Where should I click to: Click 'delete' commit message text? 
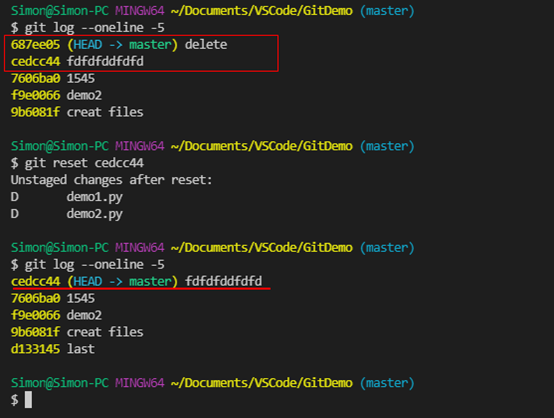206,45
